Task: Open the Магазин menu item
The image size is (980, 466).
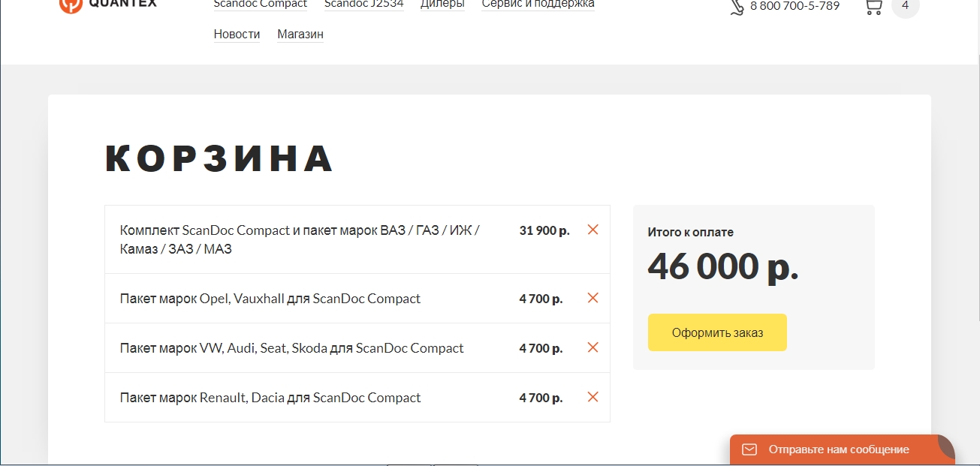Action: point(300,35)
